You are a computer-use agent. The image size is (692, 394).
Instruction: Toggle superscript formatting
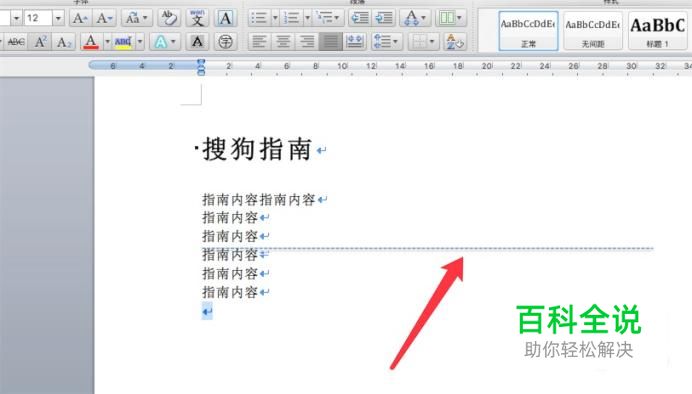(41, 42)
